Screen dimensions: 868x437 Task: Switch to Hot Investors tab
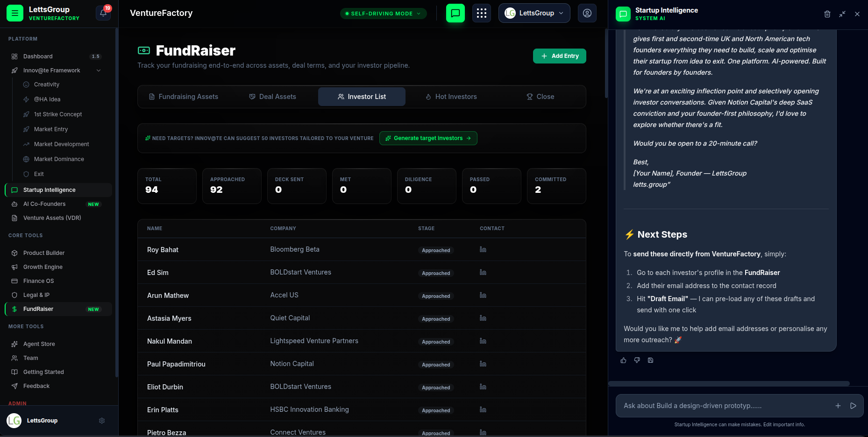pos(451,97)
